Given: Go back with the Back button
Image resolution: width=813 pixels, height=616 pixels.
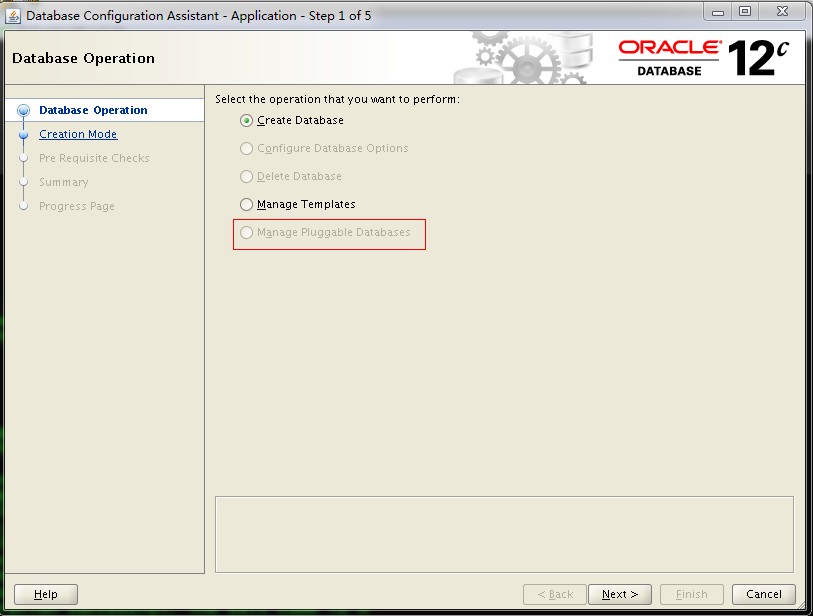Looking at the screenshot, I should pos(555,594).
